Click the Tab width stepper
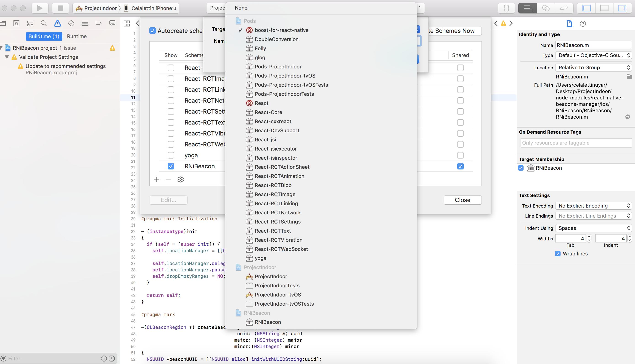The image size is (635, 364). pyautogui.click(x=589, y=239)
